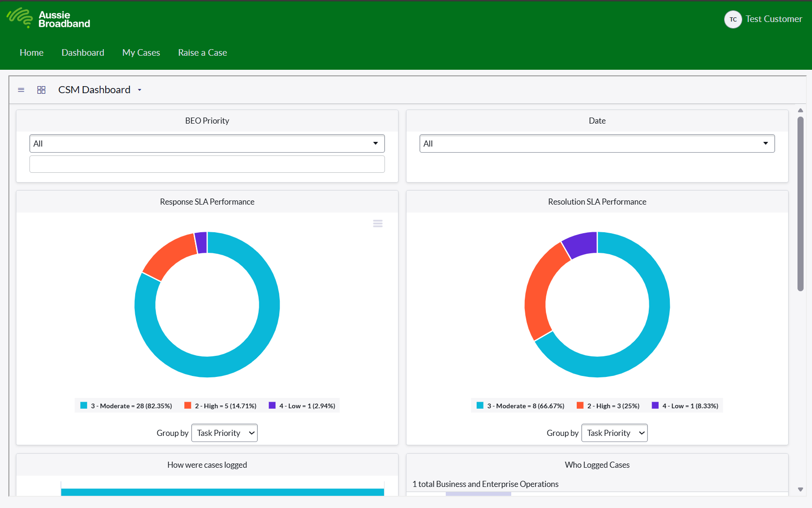812x508 pixels.
Task: Hide the '4 - Low' series in Resolution SLA legend
Action: 685,405
